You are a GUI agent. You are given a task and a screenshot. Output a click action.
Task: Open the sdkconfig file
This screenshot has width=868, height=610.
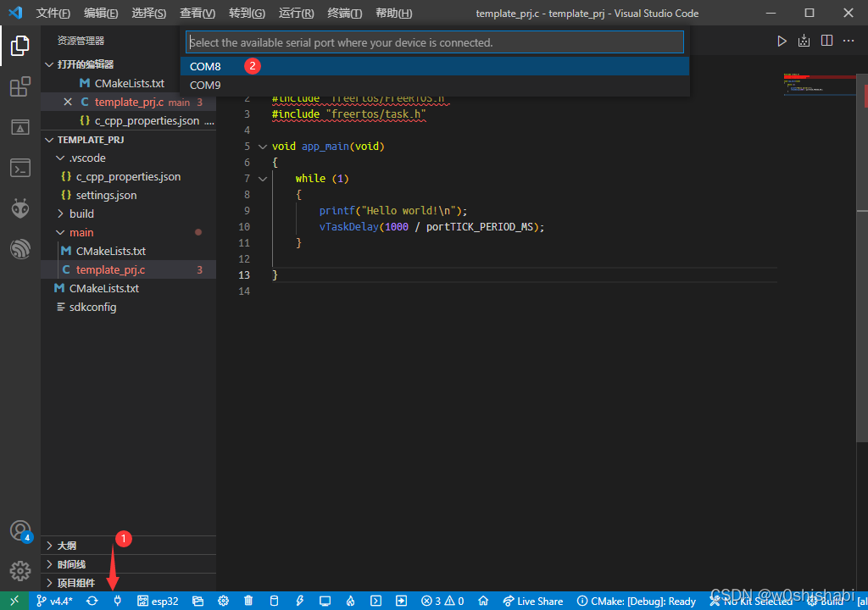[x=129, y=308]
